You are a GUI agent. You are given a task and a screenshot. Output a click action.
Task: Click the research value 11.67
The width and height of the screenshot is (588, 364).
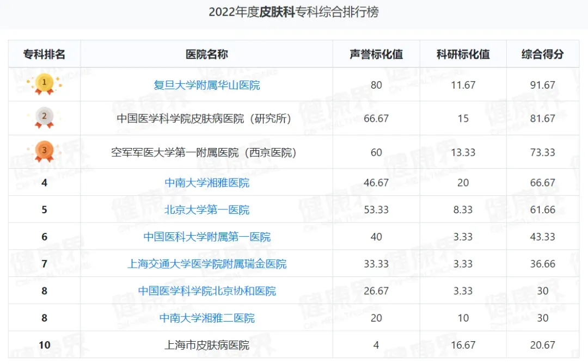click(x=463, y=85)
